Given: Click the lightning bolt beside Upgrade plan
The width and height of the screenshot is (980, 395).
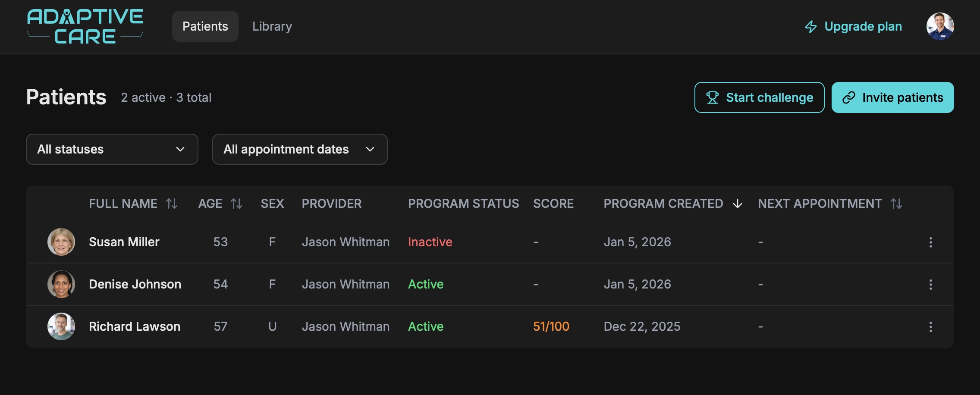Looking at the screenshot, I should click(810, 26).
